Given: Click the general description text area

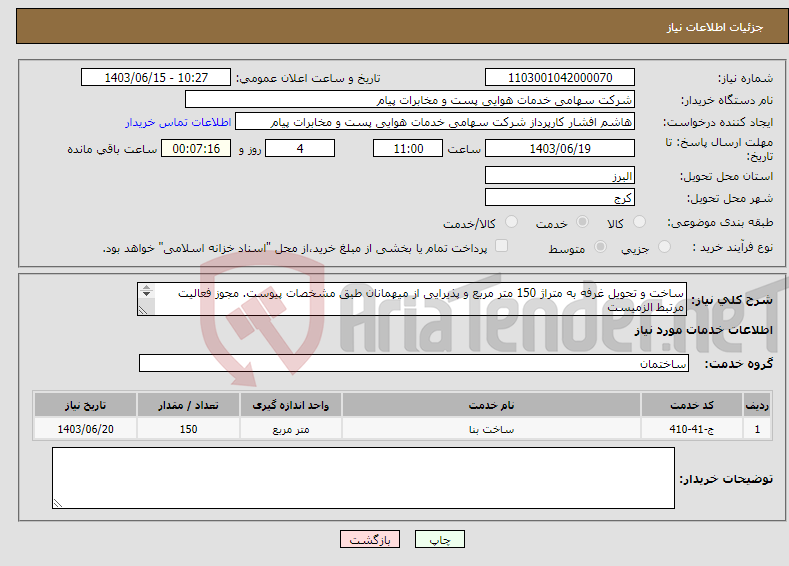Looking at the screenshot, I should coord(412,299).
